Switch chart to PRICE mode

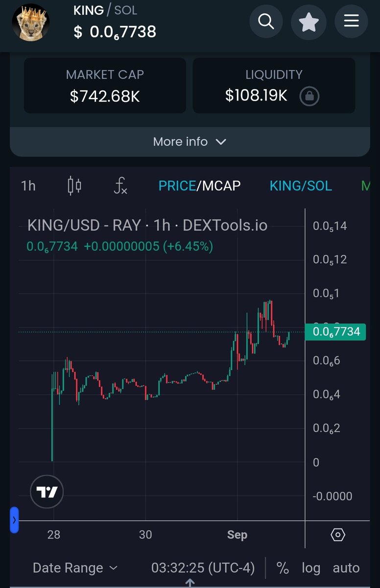pos(177,186)
